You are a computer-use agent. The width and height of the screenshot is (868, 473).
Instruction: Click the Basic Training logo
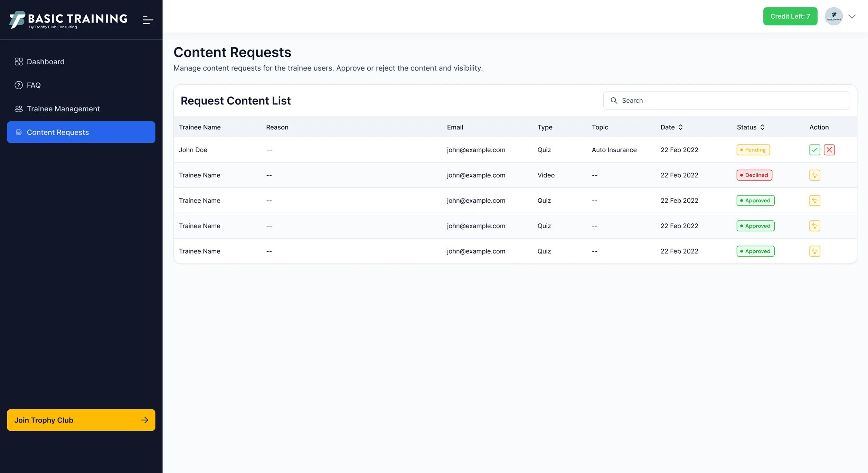(68, 20)
